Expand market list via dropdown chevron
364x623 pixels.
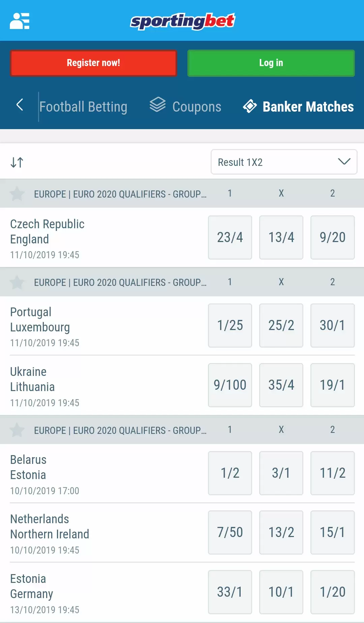344,162
